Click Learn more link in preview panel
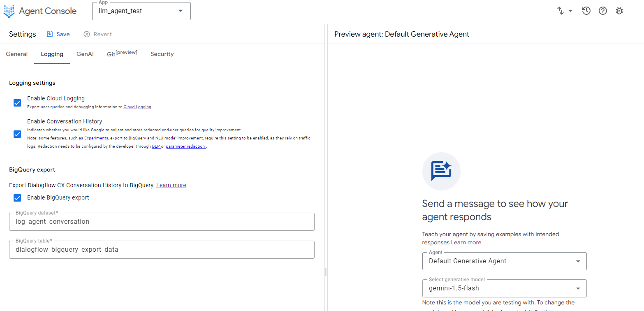Image resolution: width=644 pixels, height=311 pixels. pyautogui.click(x=466, y=242)
